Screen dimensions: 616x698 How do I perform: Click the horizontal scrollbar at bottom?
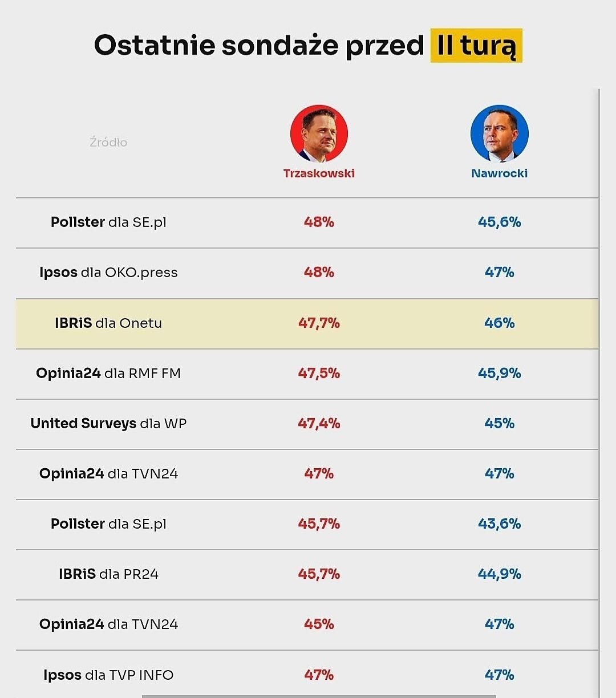tap(318, 696)
